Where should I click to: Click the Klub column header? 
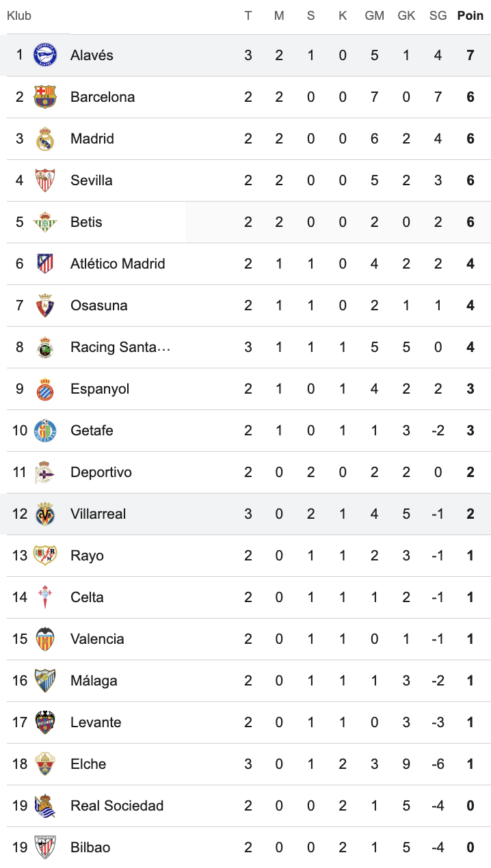click(x=19, y=16)
